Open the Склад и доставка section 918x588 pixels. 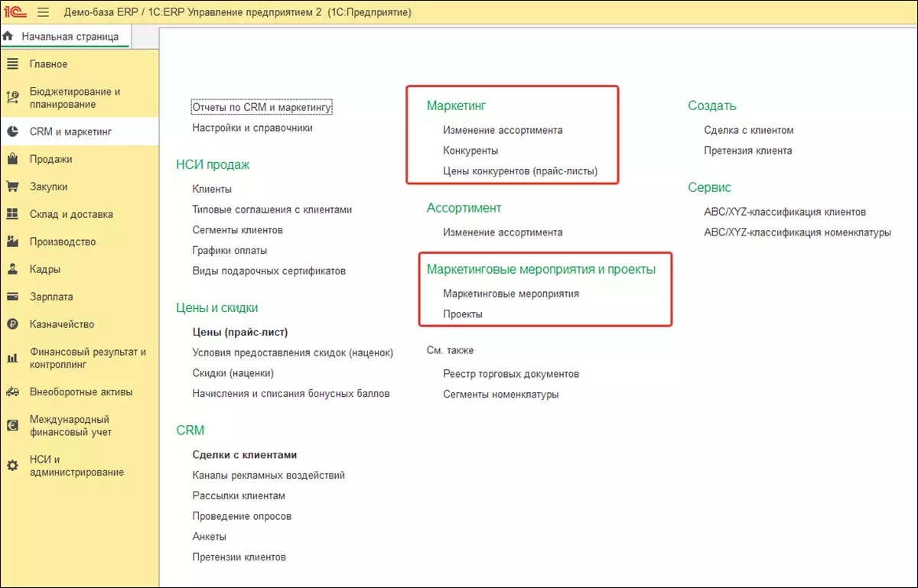[71, 214]
